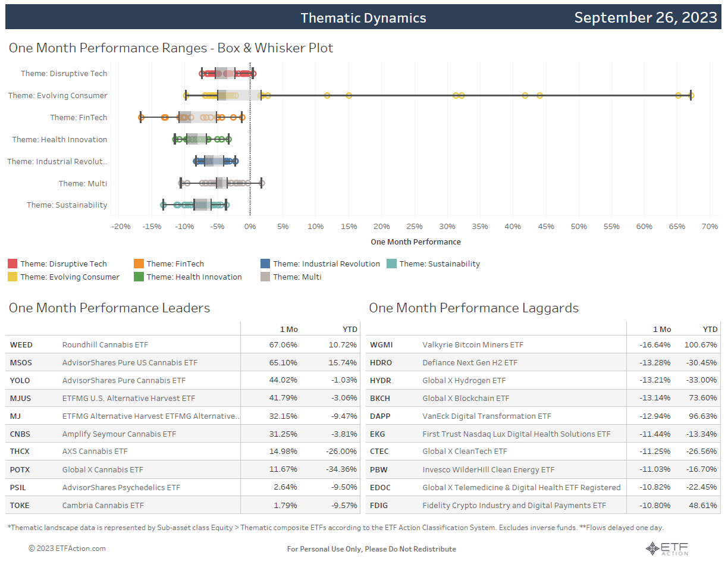Click the 'Theme: Health Innovation' axis label
Image resolution: width=728 pixels, height=561 pixels.
[60, 140]
